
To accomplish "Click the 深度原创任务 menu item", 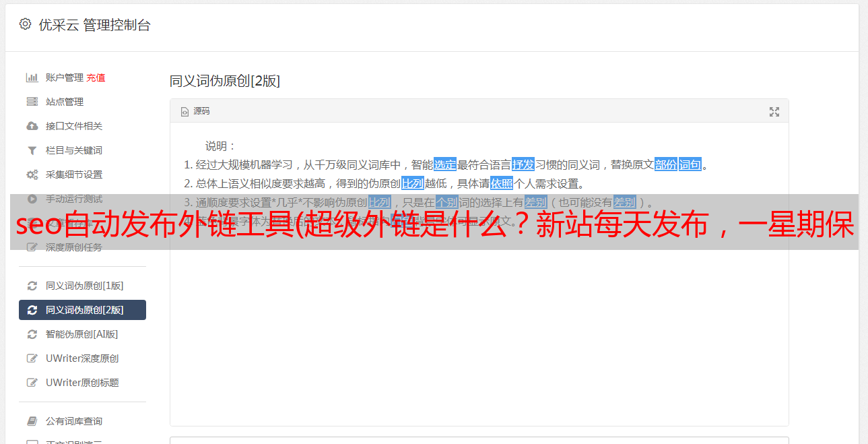I will [82, 247].
